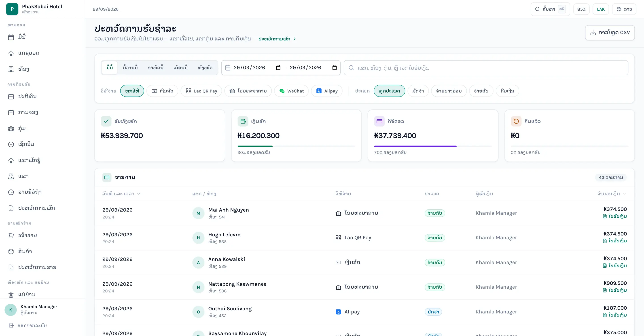This screenshot has height=336, width=644.
Task: Click the search magnifier icon in top bar
Action: (x=537, y=9)
